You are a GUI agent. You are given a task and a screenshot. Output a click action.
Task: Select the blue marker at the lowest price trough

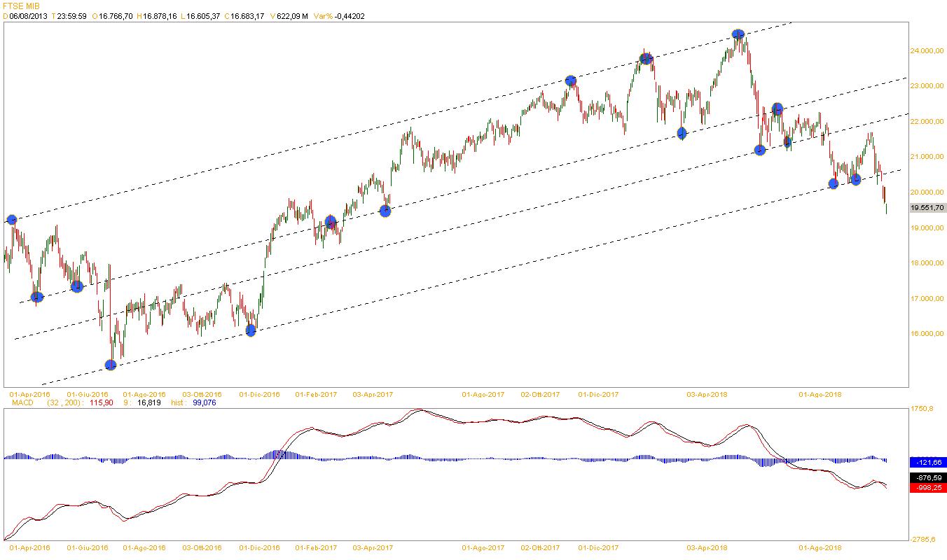tap(110, 365)
